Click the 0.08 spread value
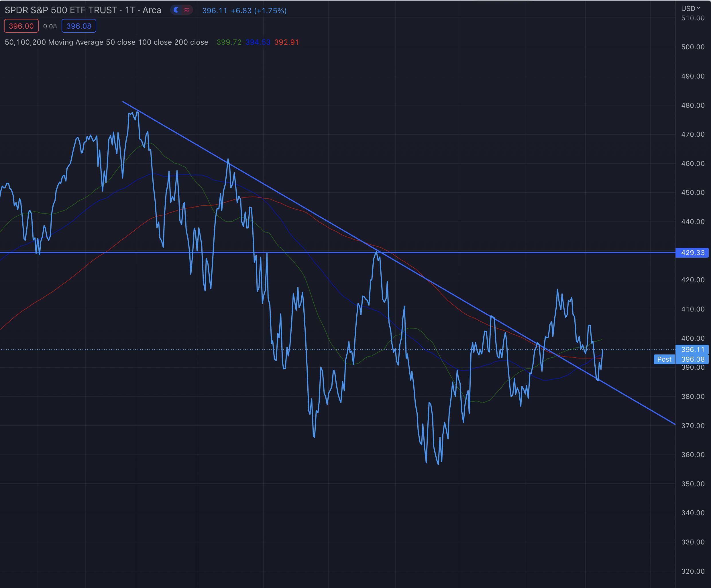Screen dimensions: 711x588 pos(50,26)
